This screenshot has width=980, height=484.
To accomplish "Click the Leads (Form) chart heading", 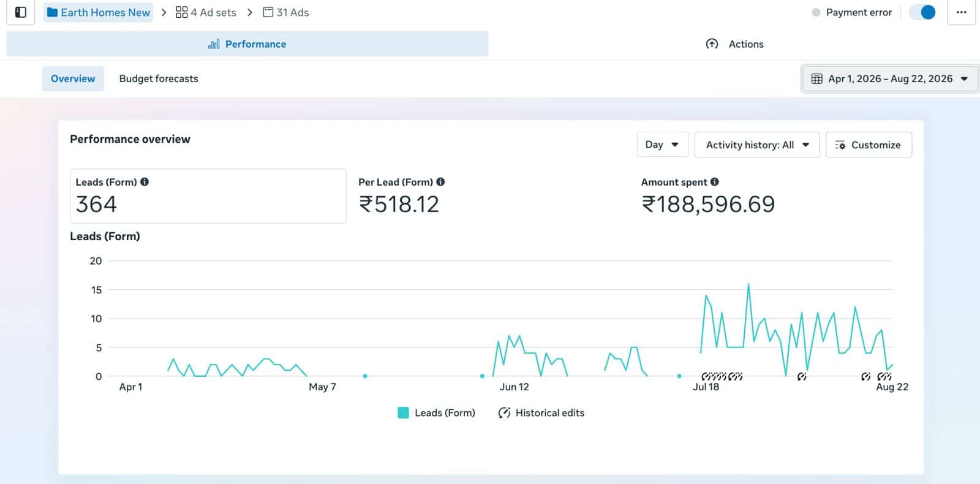I will [105, 236].
